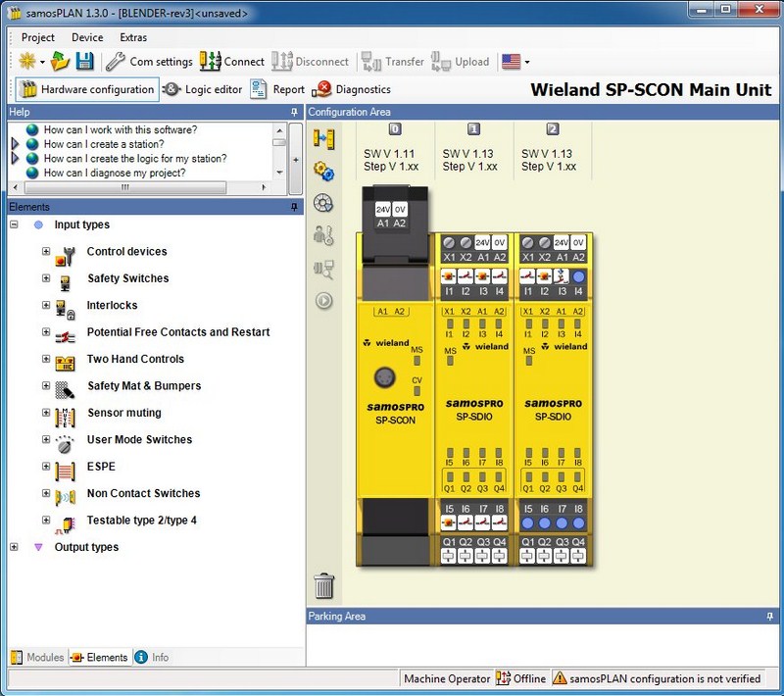Viewport: 784px width, 696px height.
Task: Select module number 1 header
Action: coord(473,129)
